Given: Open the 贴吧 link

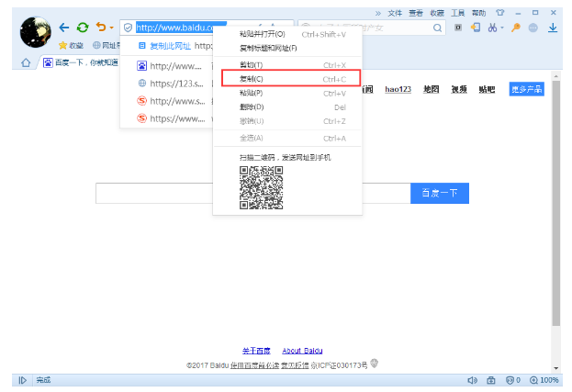Looking at the screenshot, I should (x=487, y=89).
